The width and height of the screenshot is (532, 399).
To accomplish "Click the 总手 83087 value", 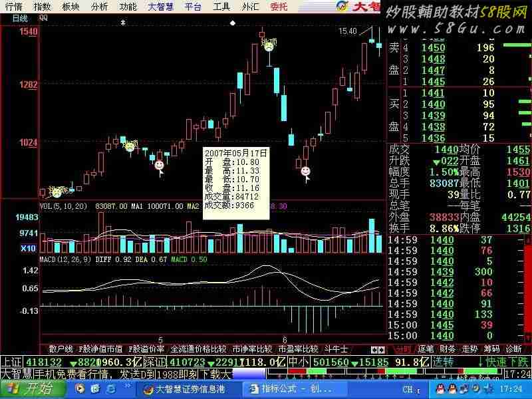I will 444,184.
